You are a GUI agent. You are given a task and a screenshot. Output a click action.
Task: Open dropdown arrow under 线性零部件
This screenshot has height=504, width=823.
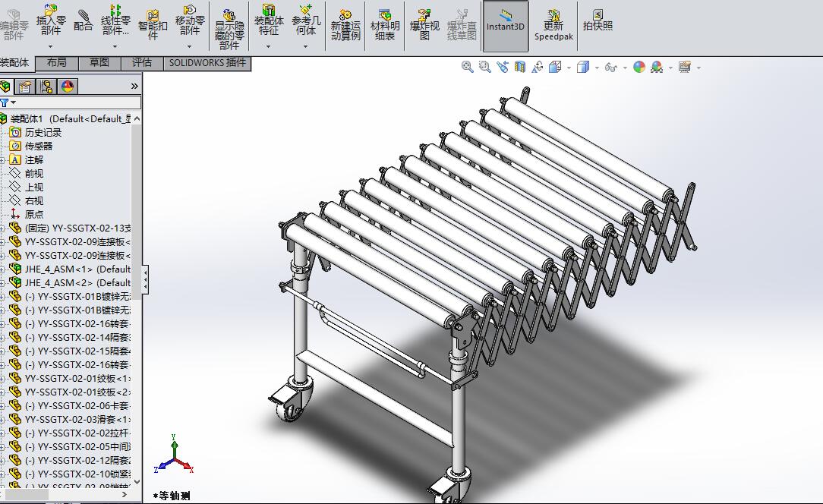(115, 47)
